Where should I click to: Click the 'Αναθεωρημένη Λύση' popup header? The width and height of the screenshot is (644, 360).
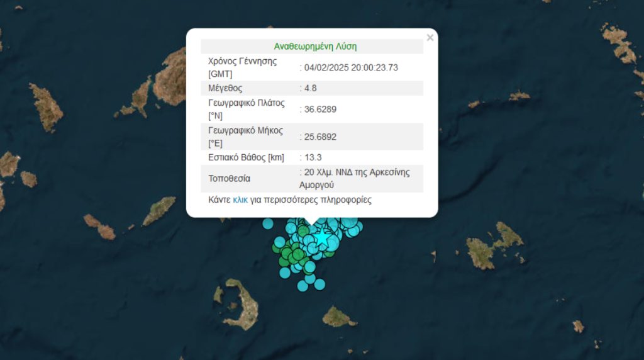pos(315,47)
